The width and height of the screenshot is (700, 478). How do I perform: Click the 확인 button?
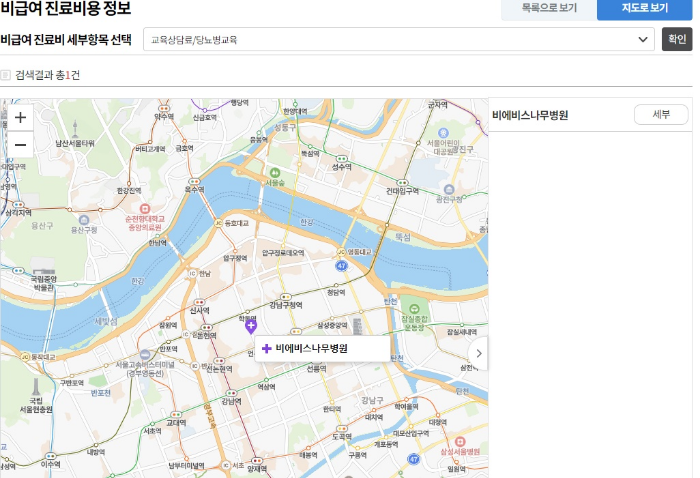click(x=677, y=39)
